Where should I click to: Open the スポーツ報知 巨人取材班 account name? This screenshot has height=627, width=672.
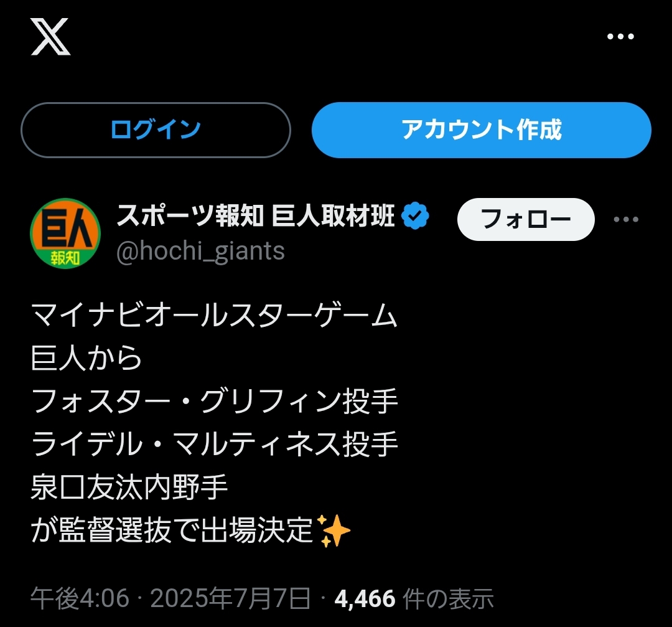[x=256, y=215]
